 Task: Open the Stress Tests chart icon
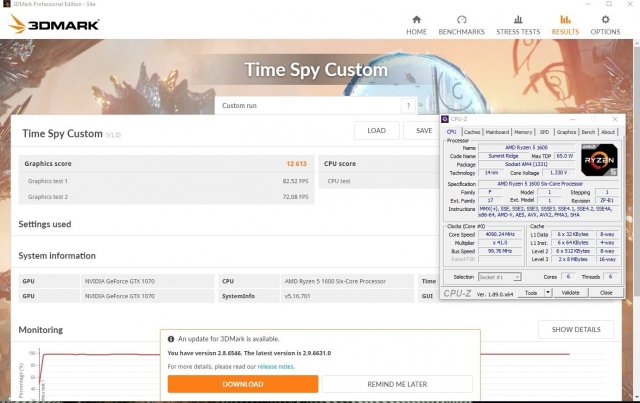coord(519,19)
